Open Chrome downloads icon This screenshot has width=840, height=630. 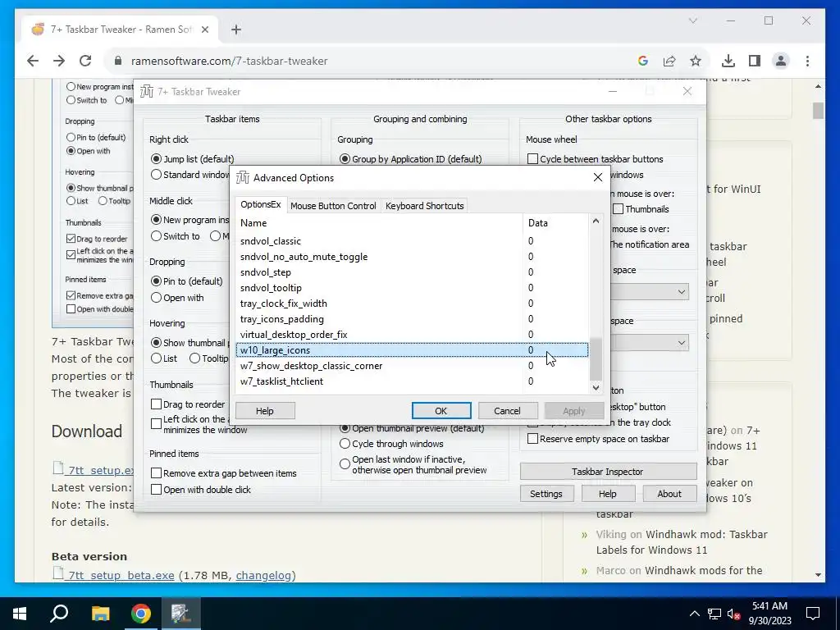pos(728,61)
